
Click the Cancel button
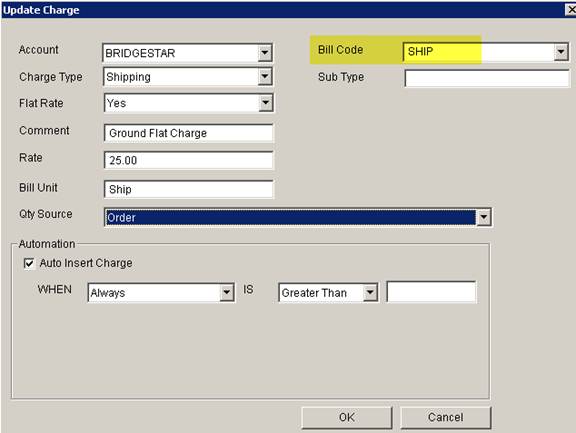pos(446,417)
